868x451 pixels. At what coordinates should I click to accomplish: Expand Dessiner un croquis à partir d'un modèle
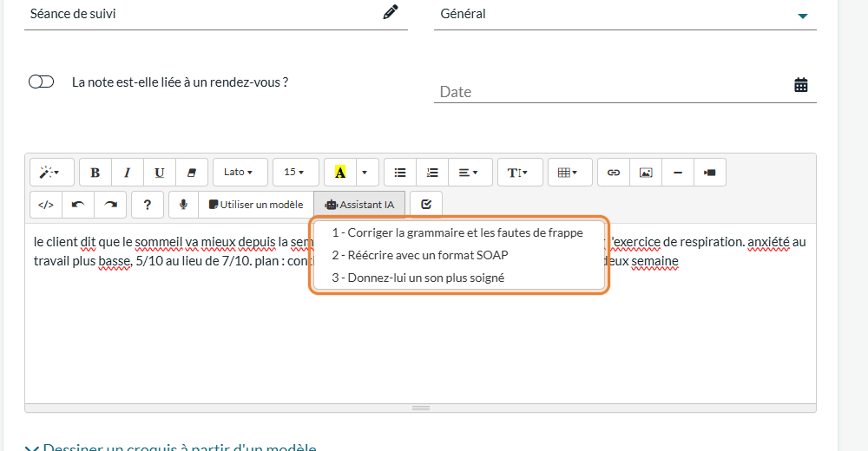170,447
